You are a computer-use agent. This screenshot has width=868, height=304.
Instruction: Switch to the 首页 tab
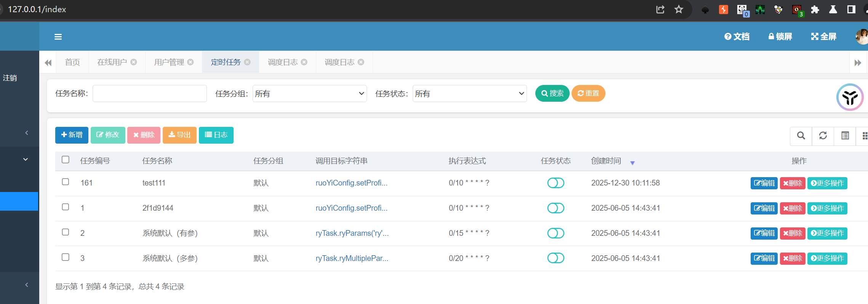point(72,62)
